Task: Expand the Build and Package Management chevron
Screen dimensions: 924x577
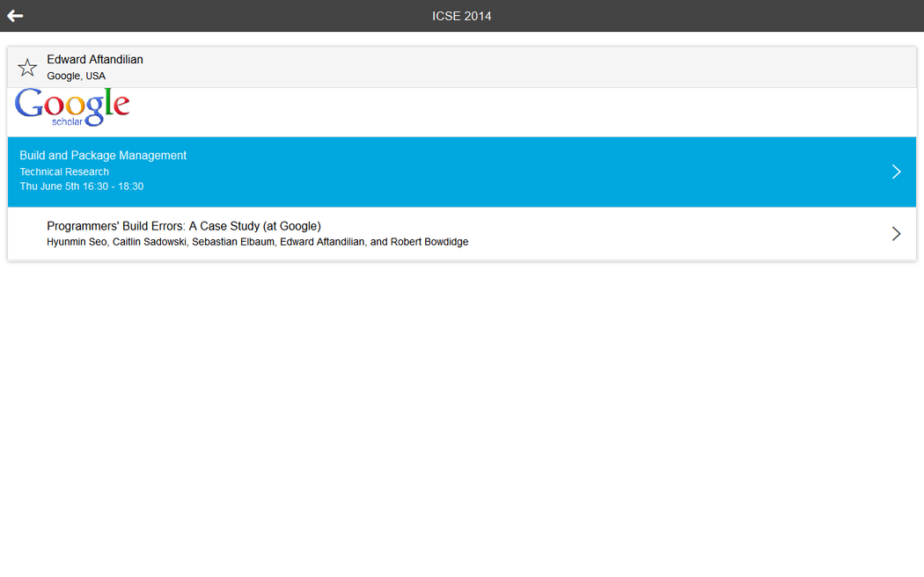Action: [896, 172]
